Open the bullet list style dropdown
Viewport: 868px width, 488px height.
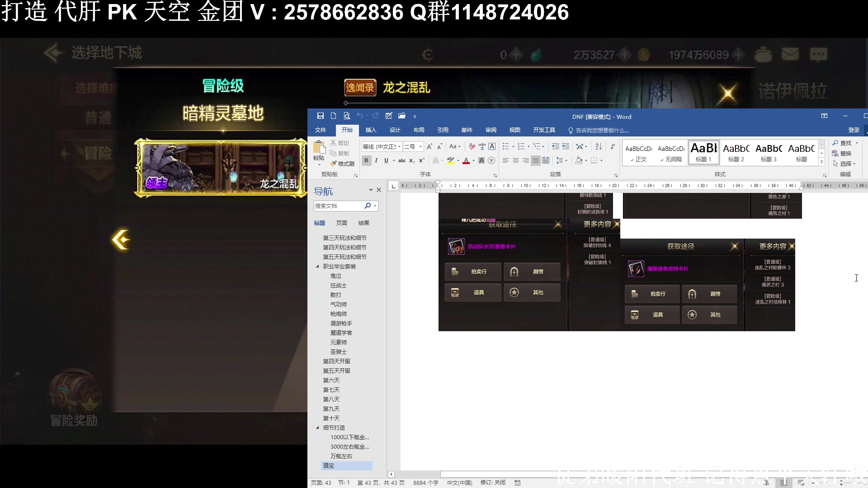click(513, 146)
